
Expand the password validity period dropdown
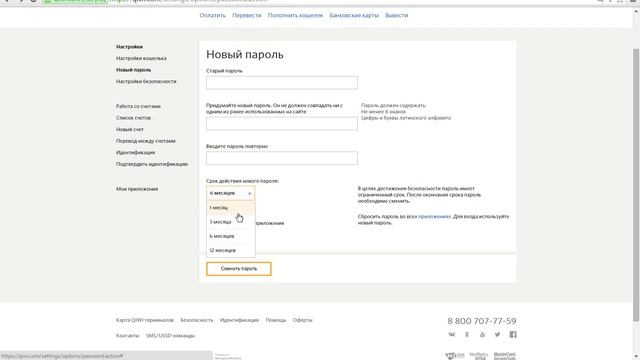pos(231,193)
